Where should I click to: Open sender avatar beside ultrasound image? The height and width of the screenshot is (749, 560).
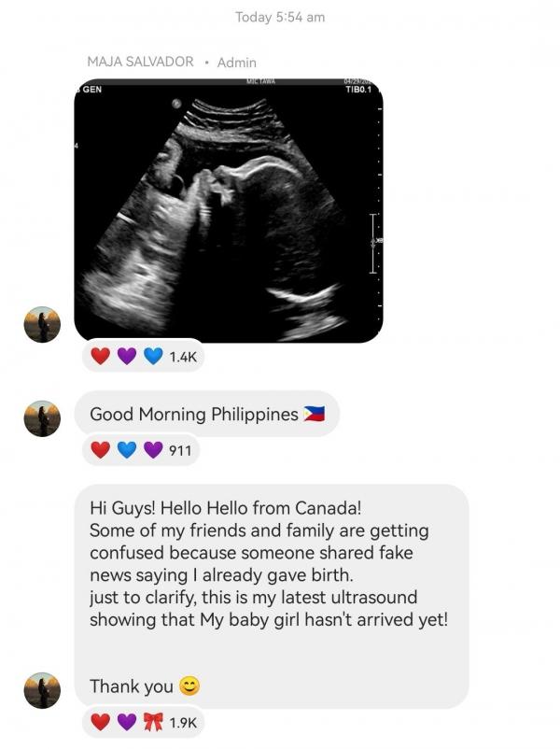(42, 324)
